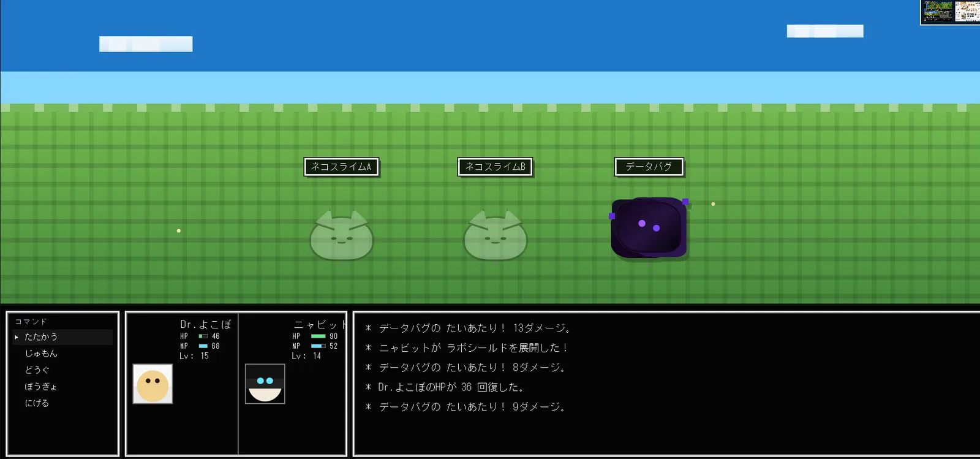The image size is (980, 459).
Task: Click the log line with 13ダメージ
Action: tap(468, 328)
